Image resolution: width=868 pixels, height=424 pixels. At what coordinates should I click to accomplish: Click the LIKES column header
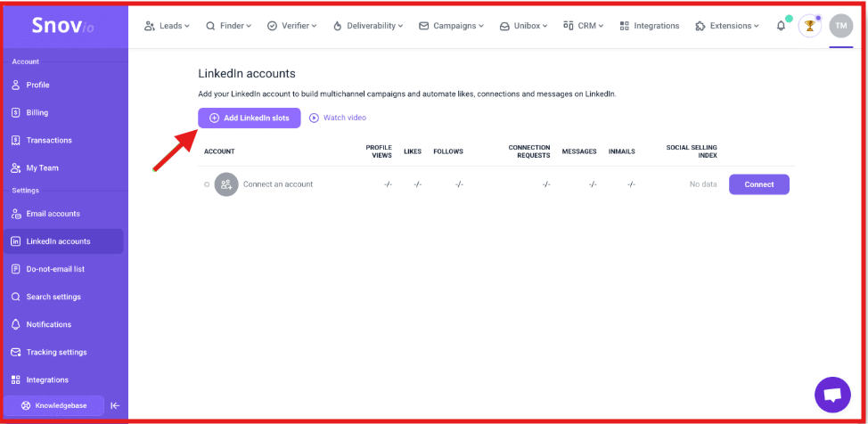coord(413,151)
